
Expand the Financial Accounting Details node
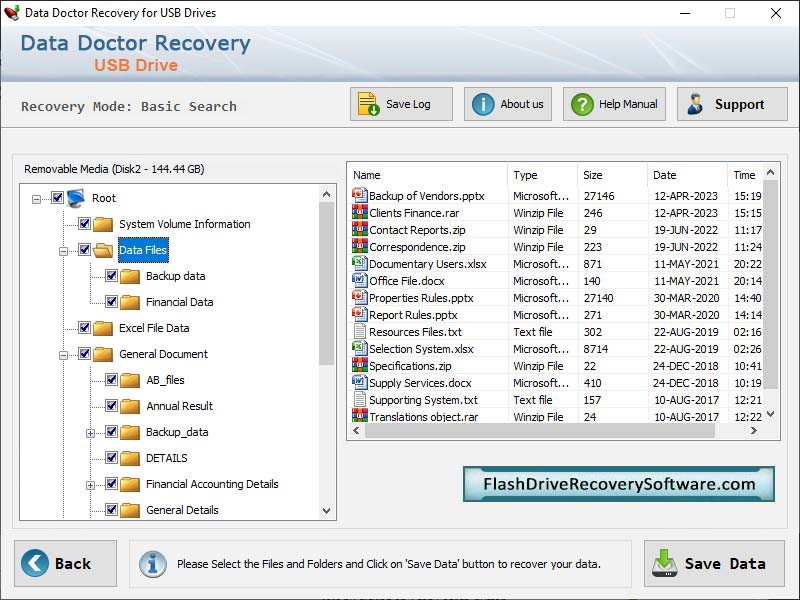91,484
